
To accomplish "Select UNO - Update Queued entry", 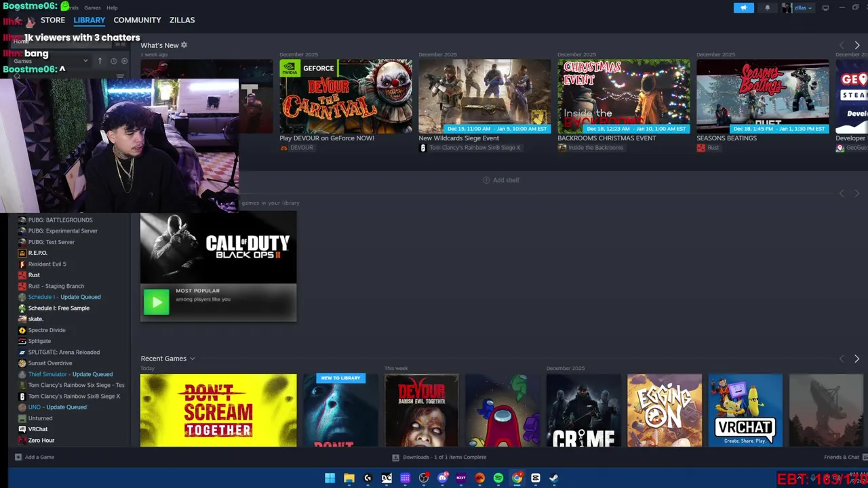I will [x=58, y=407].
